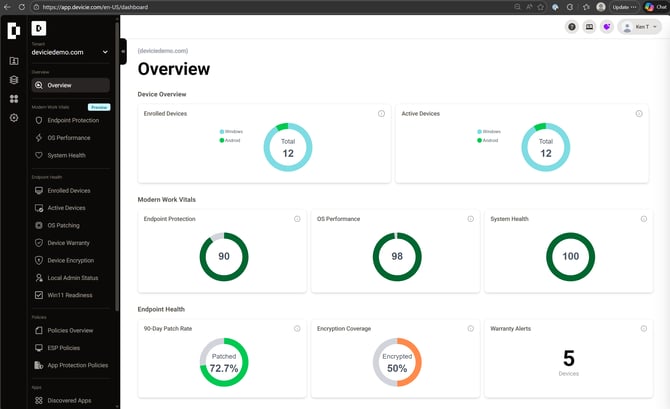Open Win11 Readiness page

point(71,295)
